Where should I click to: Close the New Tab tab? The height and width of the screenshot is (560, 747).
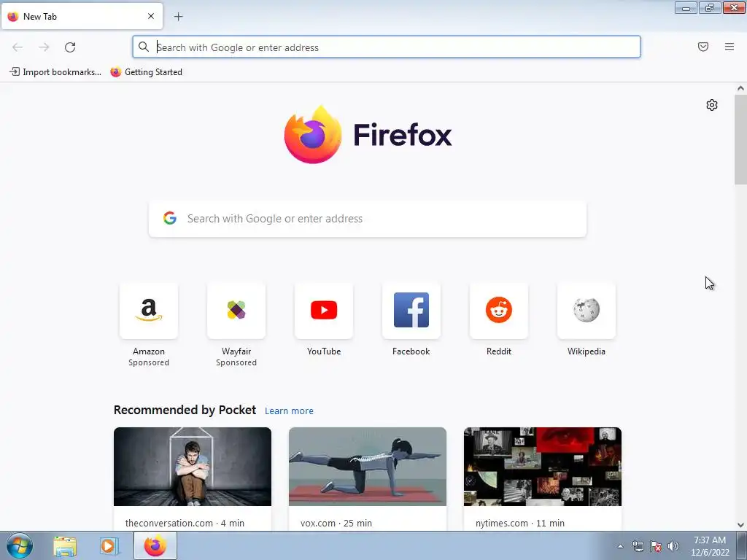(151, 16)
